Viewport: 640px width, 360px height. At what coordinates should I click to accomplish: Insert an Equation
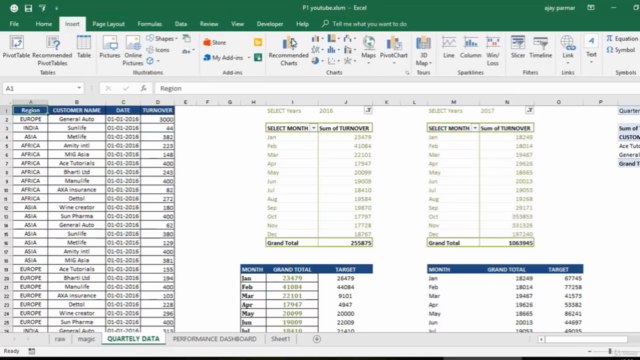[x=622, y=38]
